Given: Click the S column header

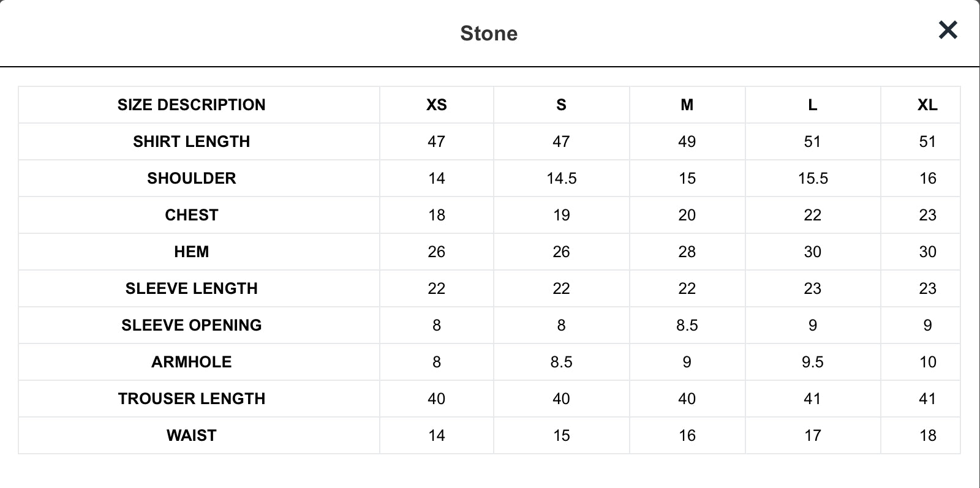Looking at the screenshot, I should (x=561, y=105).
